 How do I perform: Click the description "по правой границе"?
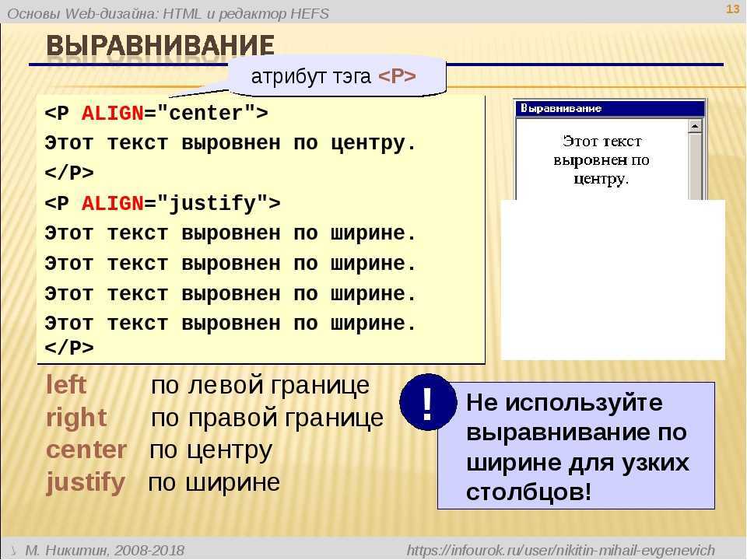coord(267,418)
